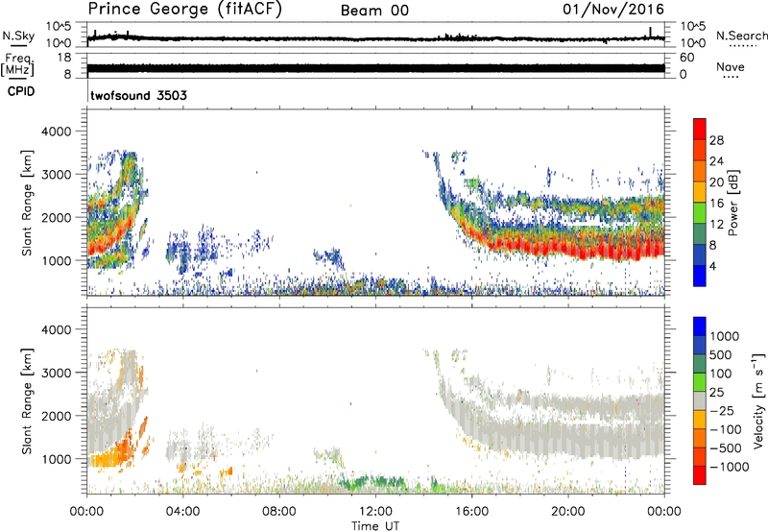The width and height of the screenshot is (768, 532).
Task: Click the '4000' tick on power panel
Action: (56, 132)
